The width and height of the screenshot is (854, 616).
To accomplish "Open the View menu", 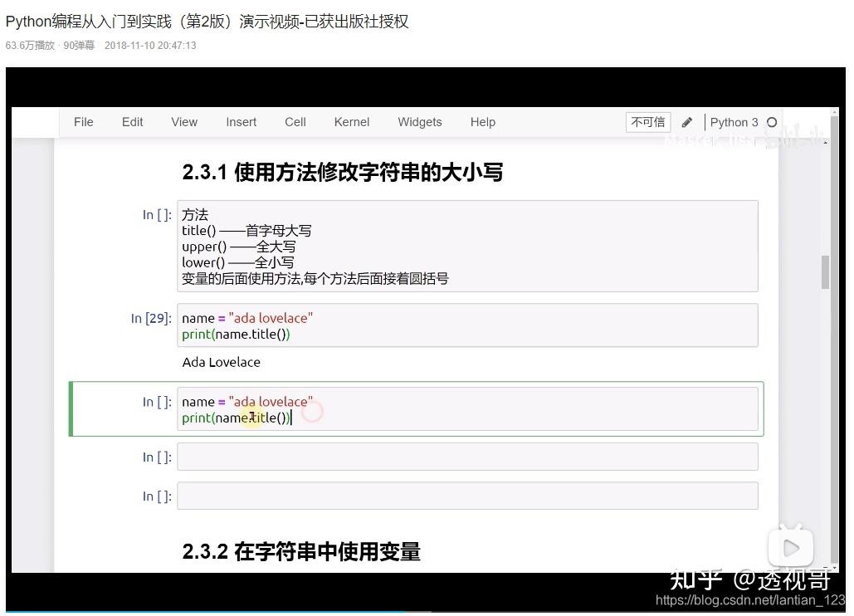I will coord(183,121).
